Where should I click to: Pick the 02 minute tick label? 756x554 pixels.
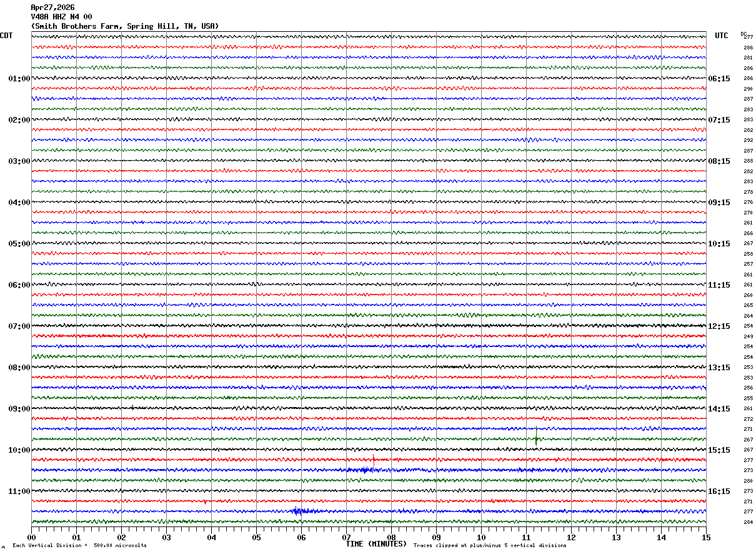click(x=121, y=537)
